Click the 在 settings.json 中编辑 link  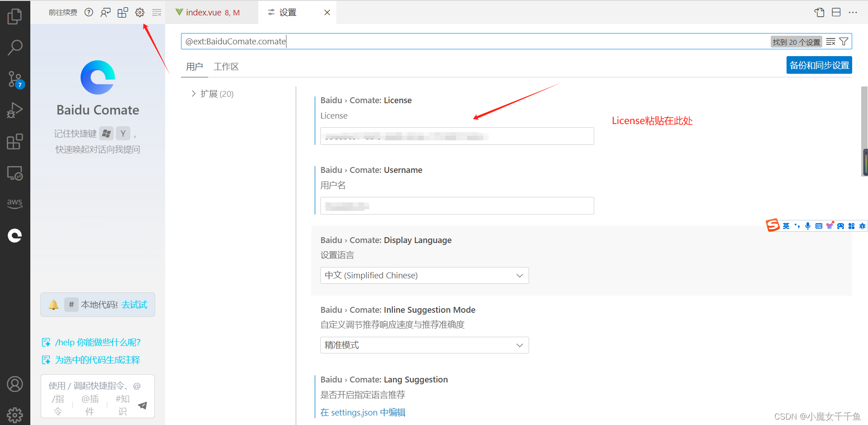tap(363, 412)
